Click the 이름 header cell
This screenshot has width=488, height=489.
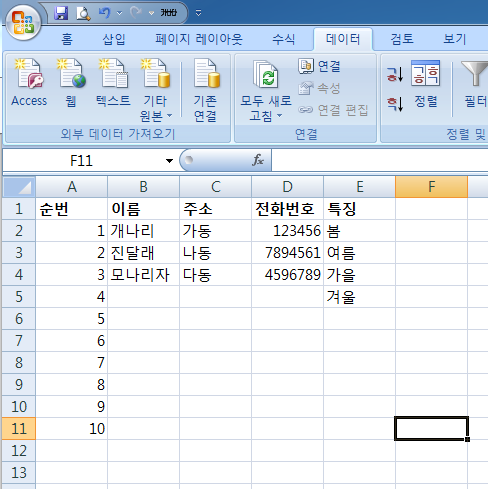[144, 209]
